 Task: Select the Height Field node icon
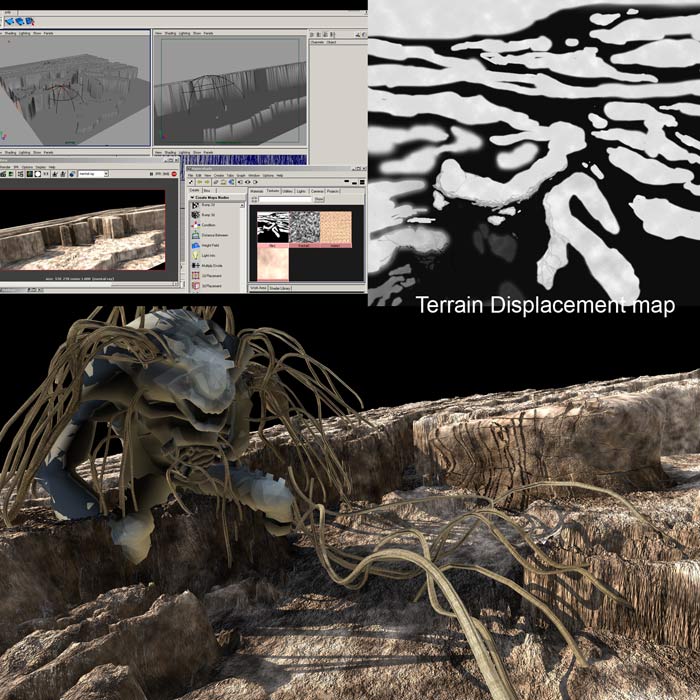[196, 247]
